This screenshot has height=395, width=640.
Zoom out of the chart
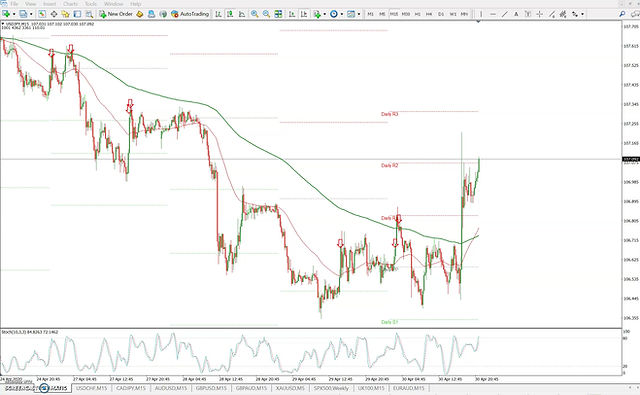click(266, 14)
